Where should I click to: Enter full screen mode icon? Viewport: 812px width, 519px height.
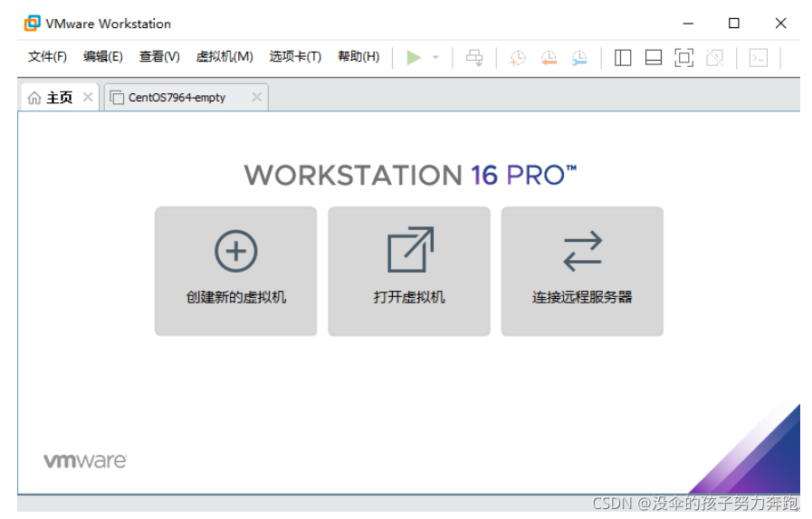pos(684,57)
